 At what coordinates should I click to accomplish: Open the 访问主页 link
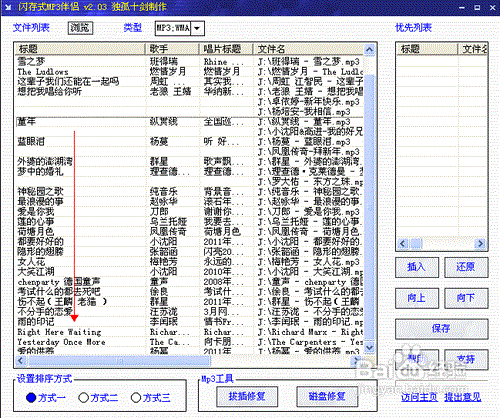coord(419,397)
